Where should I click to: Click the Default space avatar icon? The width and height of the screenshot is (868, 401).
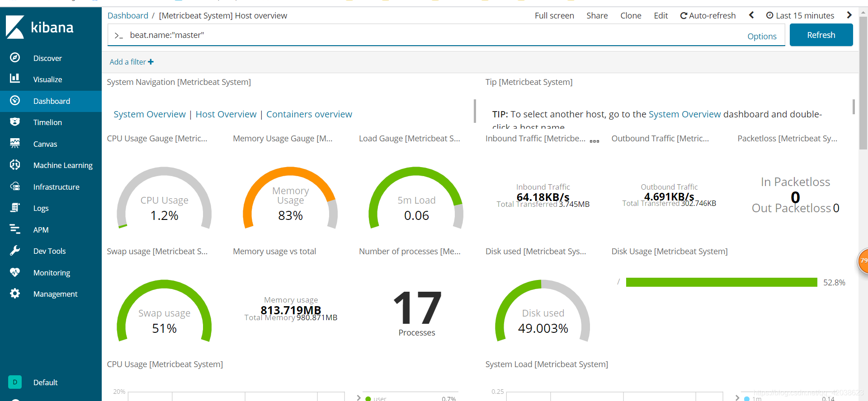(15, 382)
